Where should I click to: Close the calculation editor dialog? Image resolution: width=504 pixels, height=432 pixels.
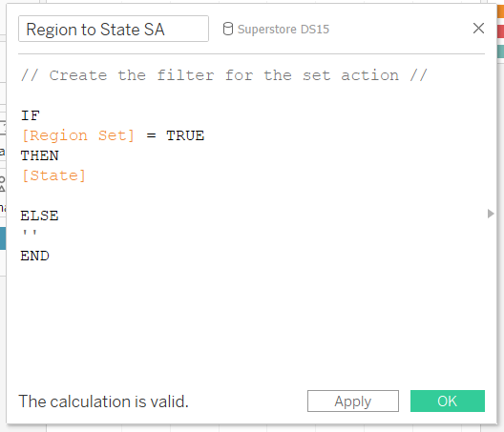click(478, 29)
